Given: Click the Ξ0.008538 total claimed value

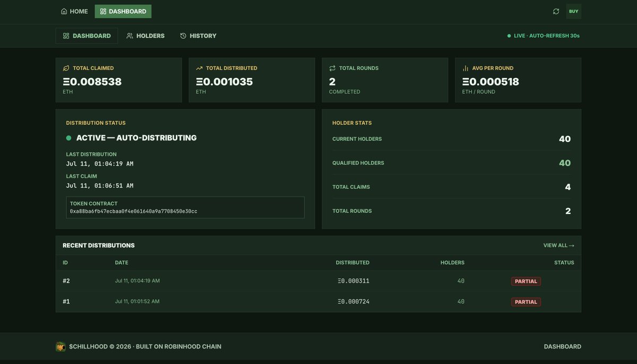Looking at the screenshot, I should pos(92,82).
